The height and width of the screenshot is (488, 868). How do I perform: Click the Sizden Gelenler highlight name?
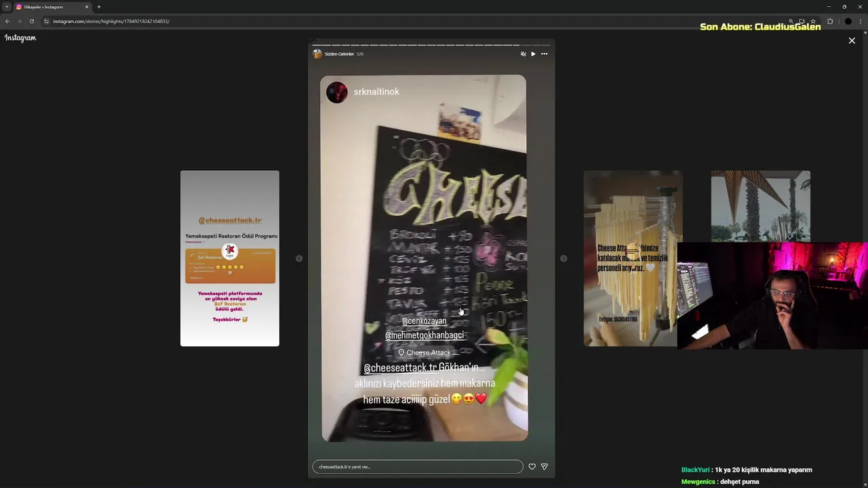tap(339, 54)
